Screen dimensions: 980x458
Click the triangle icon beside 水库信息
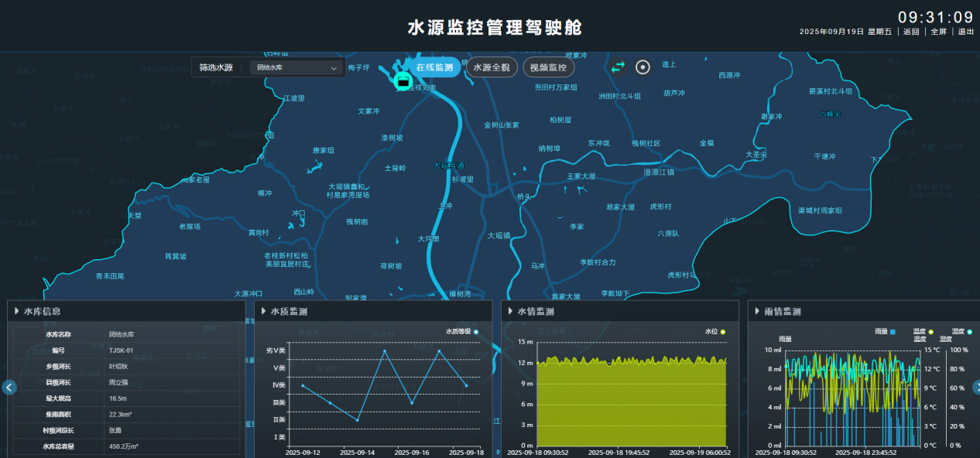click(16, 311)
